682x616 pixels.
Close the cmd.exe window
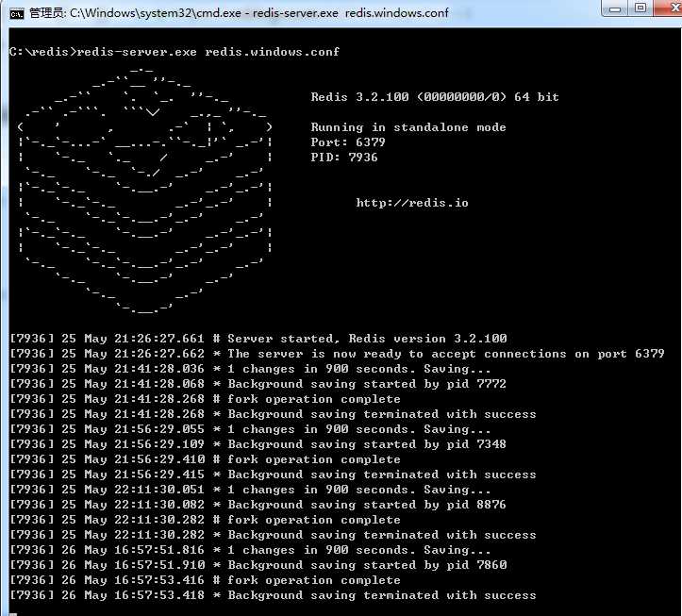(x=670, y=8)
